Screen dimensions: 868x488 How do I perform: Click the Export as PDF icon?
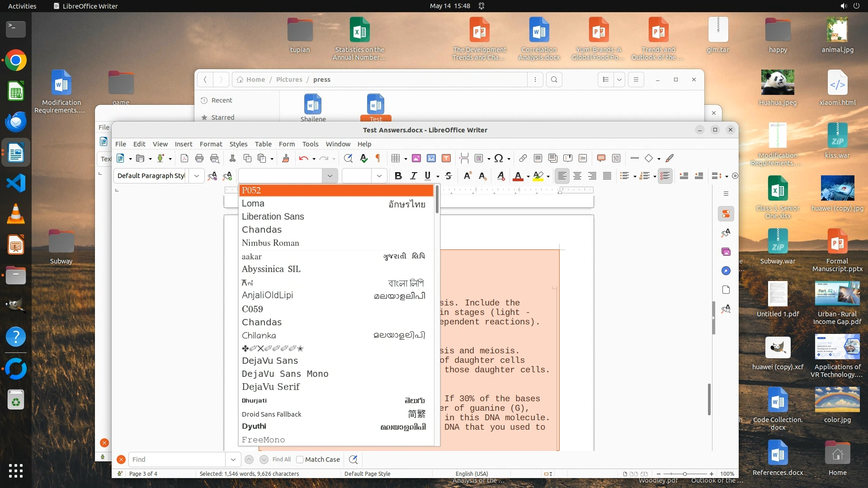coord(184,158)
